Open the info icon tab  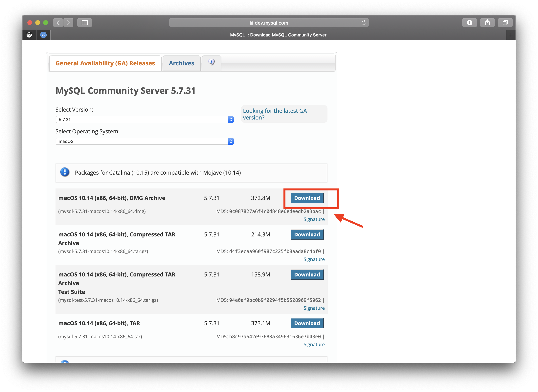[x=212, y=63]
